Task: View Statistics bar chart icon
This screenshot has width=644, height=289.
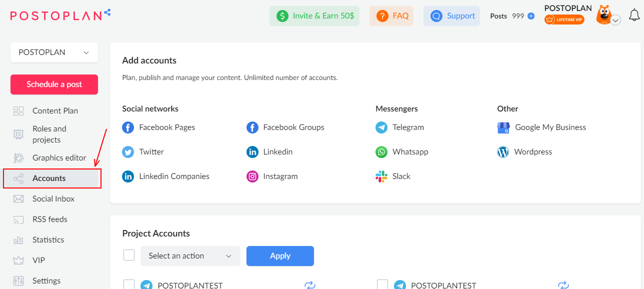Action: tap(18, 240)
